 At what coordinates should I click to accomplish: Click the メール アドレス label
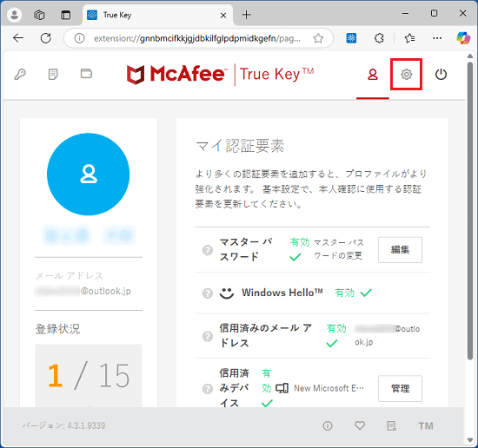70,275
